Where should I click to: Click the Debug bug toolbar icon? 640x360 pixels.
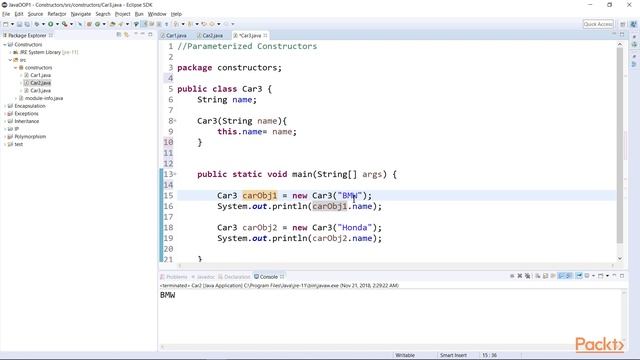click(x=37, y=24)
